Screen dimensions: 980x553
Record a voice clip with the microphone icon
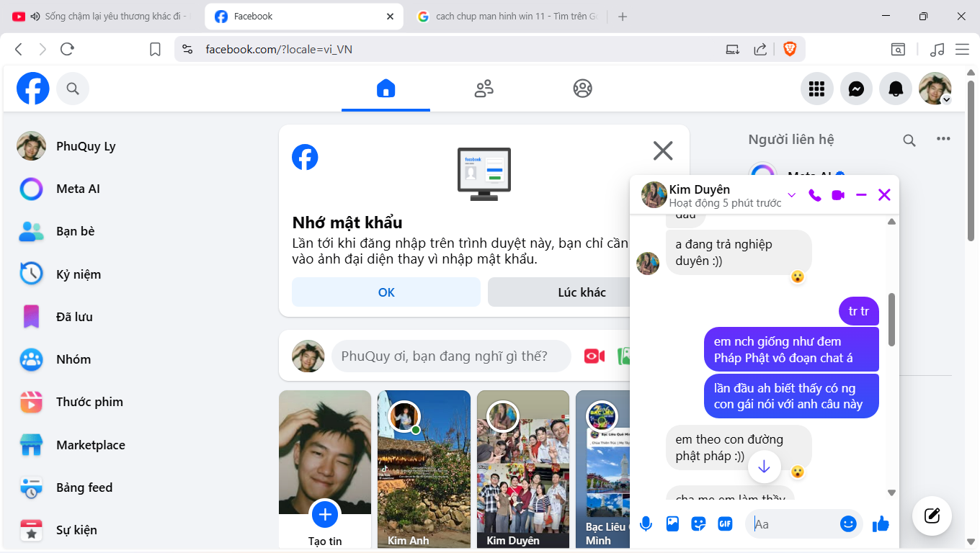(646, 523)
